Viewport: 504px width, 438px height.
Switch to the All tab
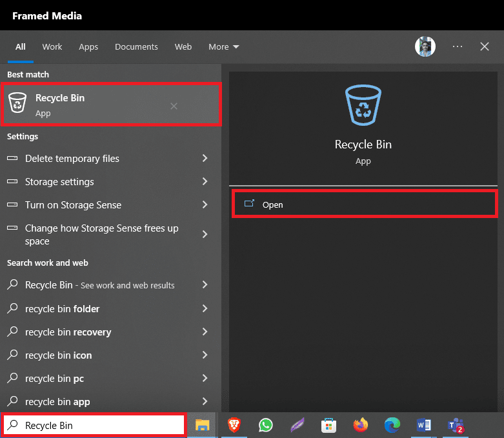click(20, 47)
